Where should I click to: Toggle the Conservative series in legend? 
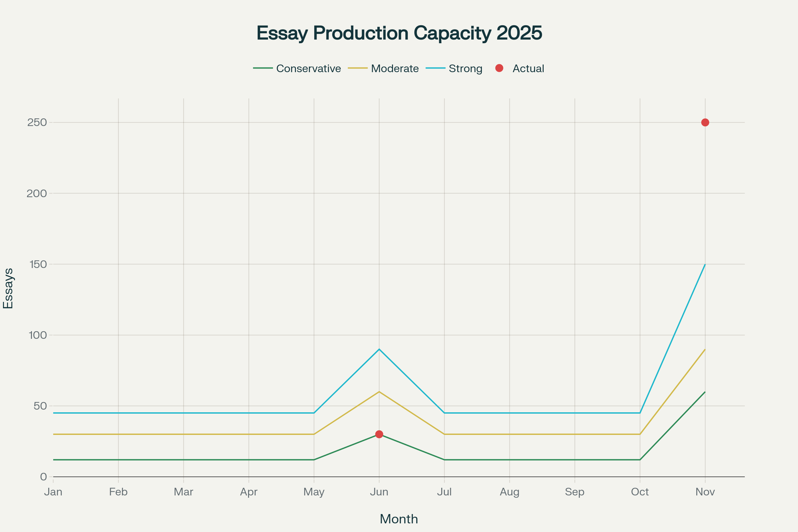click(308, 68)
